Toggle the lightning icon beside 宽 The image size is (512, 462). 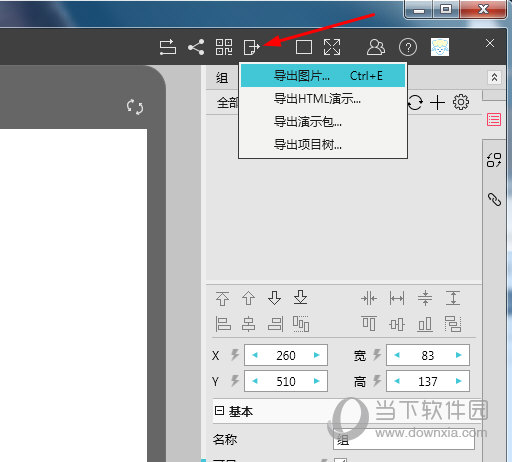(x=377, y=355)
